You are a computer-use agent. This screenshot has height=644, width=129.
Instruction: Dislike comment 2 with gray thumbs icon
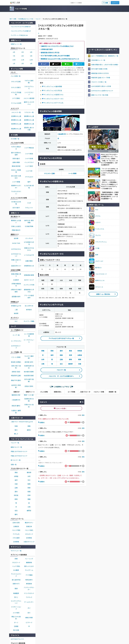83,466
